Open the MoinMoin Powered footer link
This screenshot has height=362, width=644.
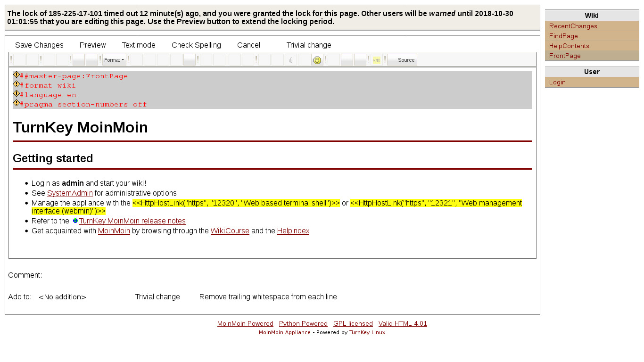pyautogui.click(x=245, y=324)
